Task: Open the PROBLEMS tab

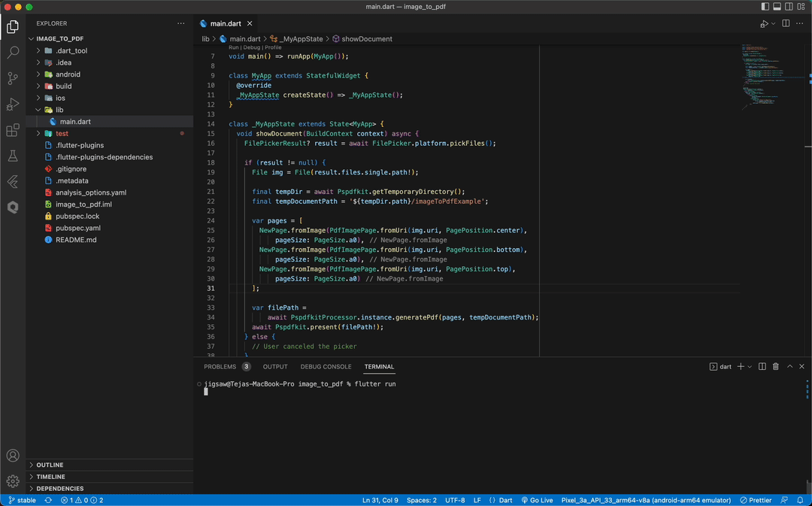Action: point(221,366)
